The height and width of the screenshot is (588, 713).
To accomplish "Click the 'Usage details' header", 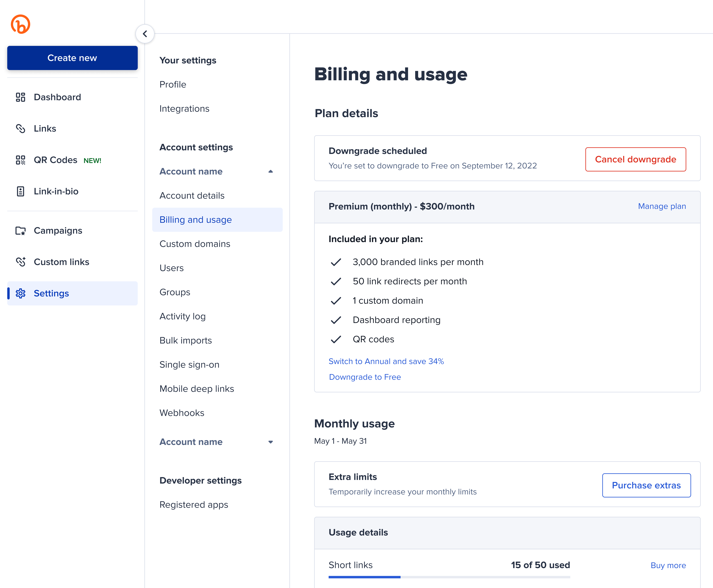I will click(358, 532).
